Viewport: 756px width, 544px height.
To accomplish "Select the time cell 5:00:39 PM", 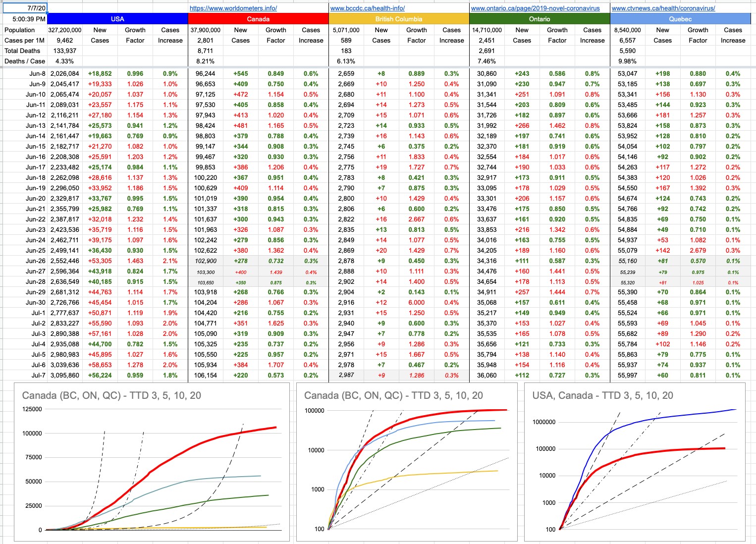I will click(x=25, y=19).
